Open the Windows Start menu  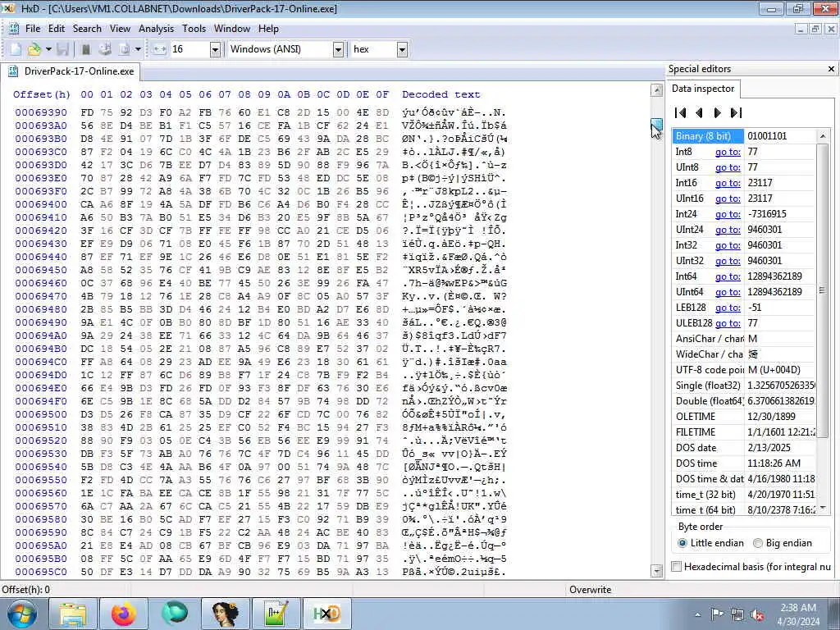pyautogui.click(x=22, y=614)
